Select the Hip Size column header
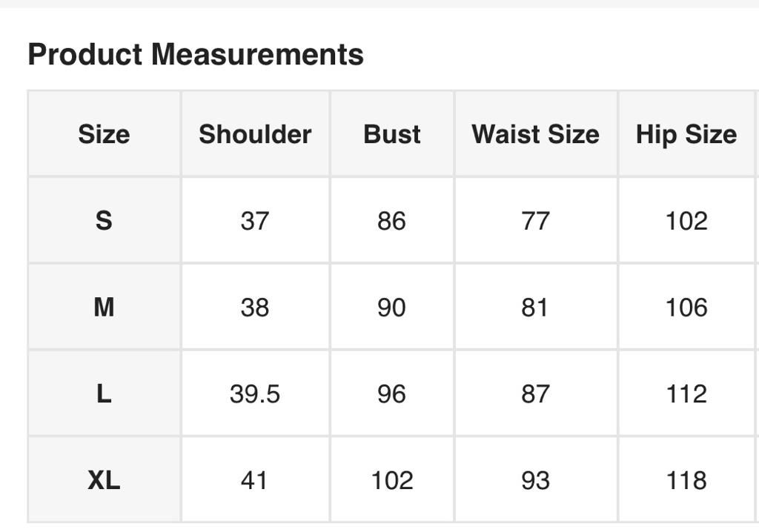This screenshot has height=532, width=759. 686,134
